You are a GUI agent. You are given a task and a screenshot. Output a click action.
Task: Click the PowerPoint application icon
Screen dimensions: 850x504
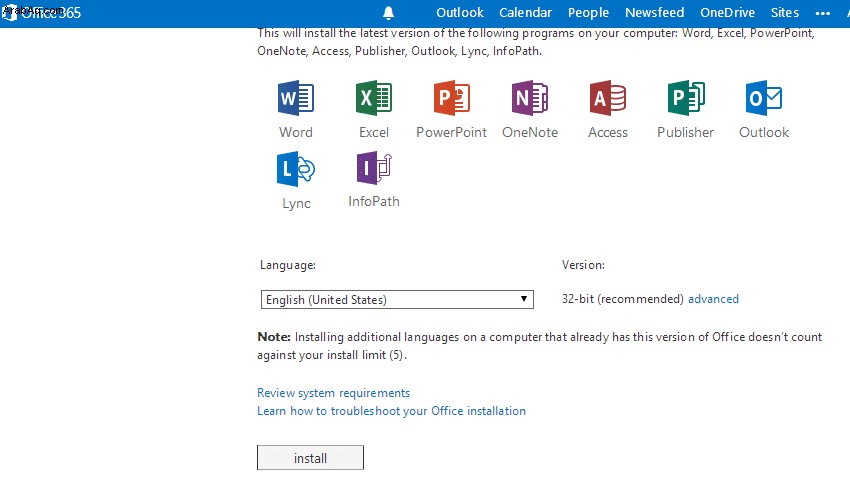[452, 98]
